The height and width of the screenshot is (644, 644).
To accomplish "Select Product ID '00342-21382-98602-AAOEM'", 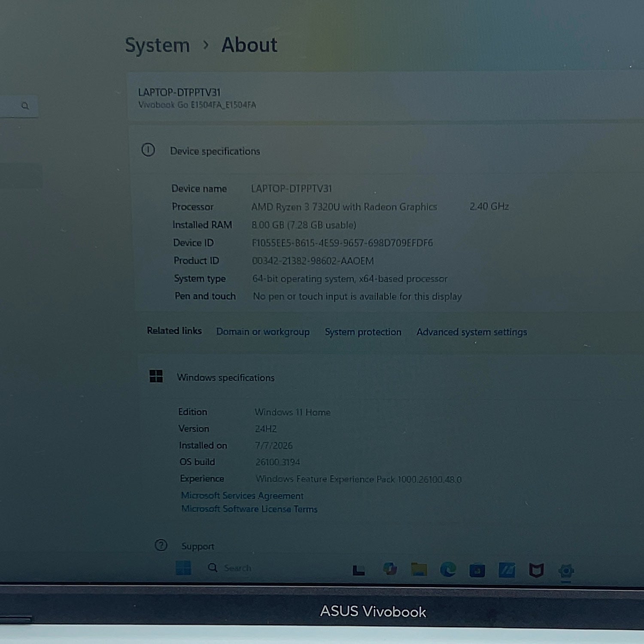I will point(313,261).
